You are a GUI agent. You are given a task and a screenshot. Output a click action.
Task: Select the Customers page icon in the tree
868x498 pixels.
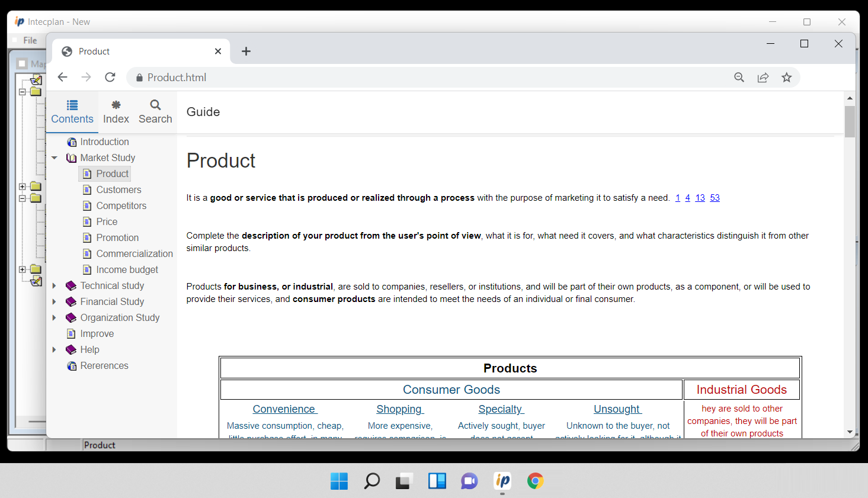[87, 189]
